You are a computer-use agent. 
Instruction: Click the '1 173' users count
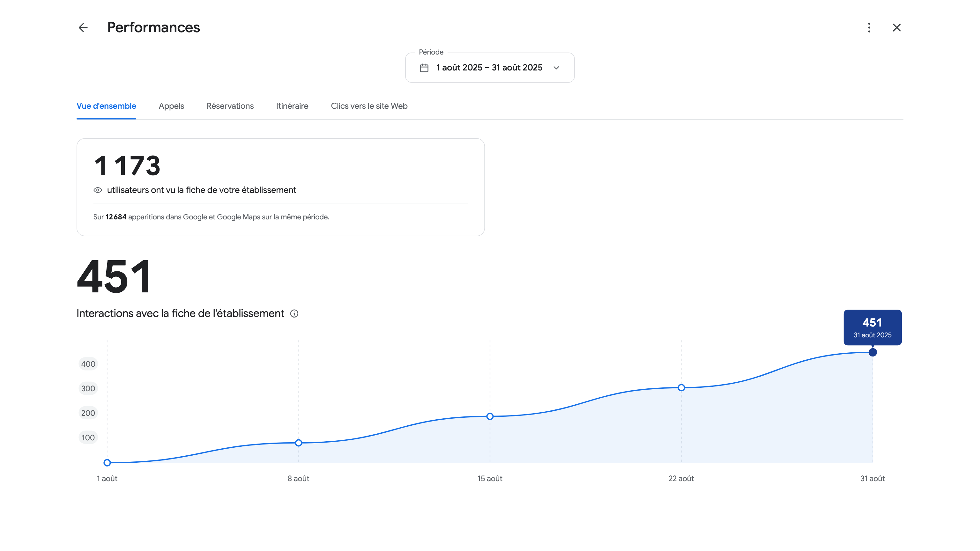127,166
